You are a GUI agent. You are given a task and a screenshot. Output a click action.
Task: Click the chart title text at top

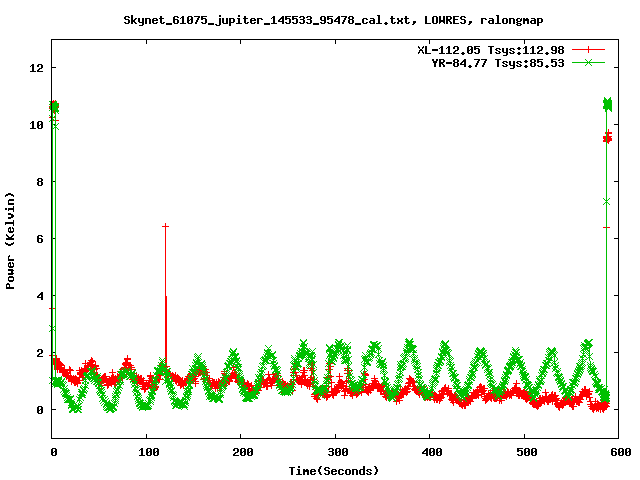[x=320, y=19]
